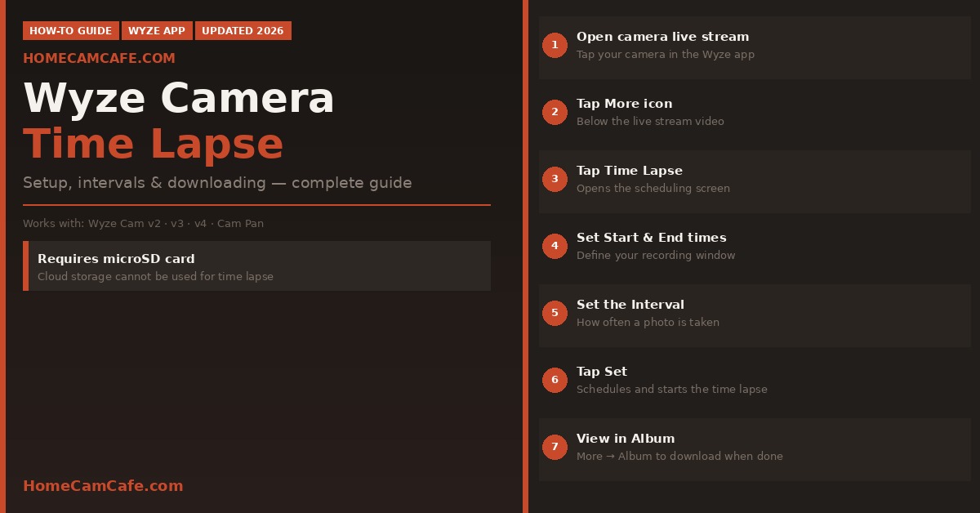The width and height of the screenshot is (980, 513).
Task: Click the Time Lapse heading
Action: click(x=154, y=145)
